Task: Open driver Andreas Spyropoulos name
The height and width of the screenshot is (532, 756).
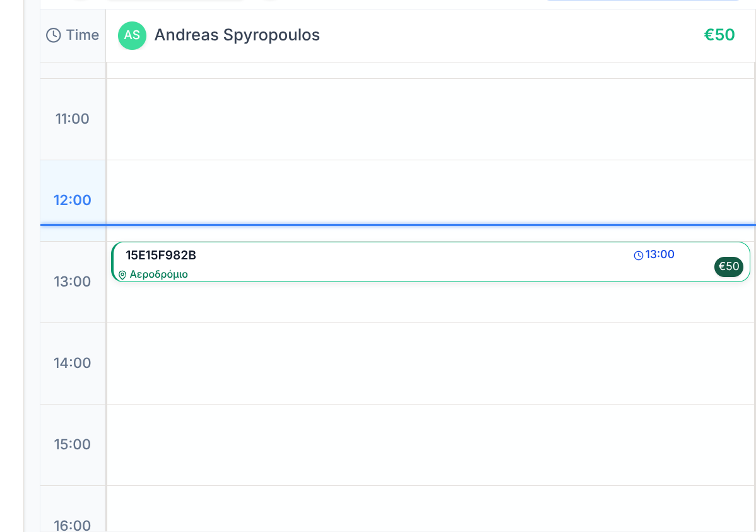Action: pyautogui.click(x=237, y=35)
